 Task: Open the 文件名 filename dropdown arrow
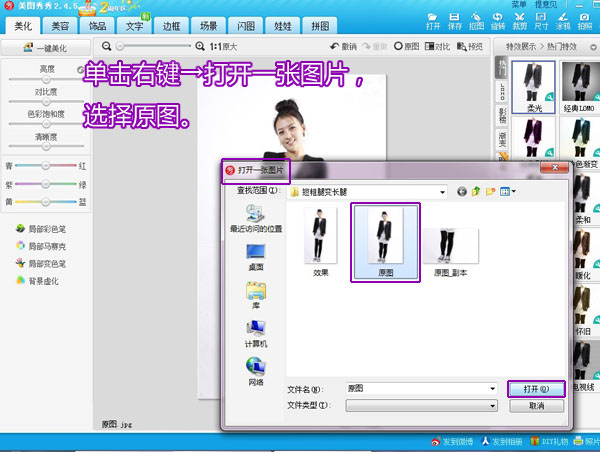click(x=492, y=388)
